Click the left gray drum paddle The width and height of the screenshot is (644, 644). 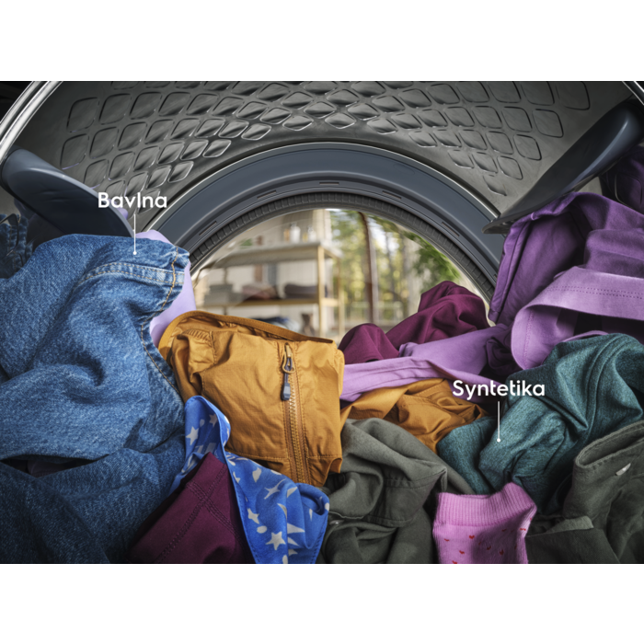tap(55, 193)
